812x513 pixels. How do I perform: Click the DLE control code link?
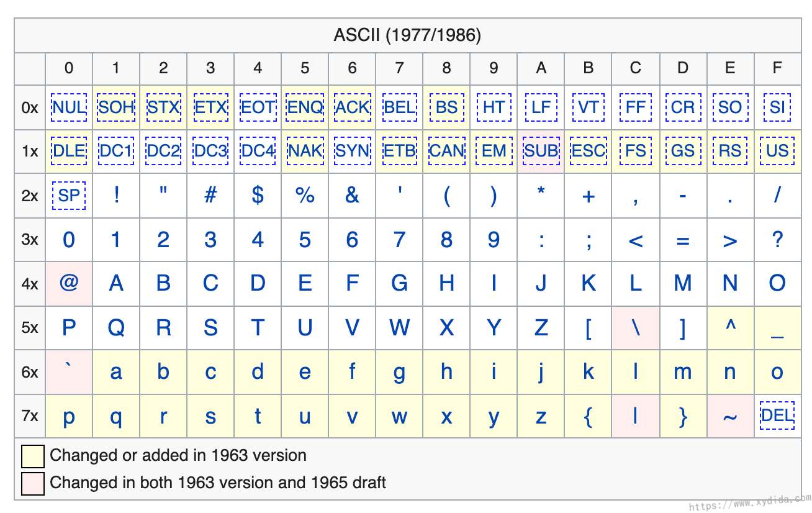69,151
